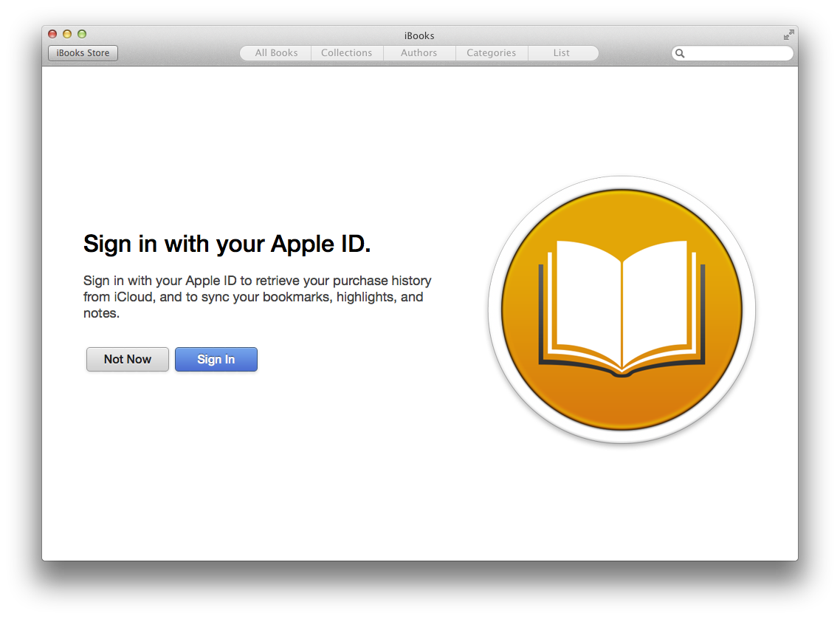The width and height of the screenshot is (840, 619).
Task: Select the Collections tab
Action: [347, 53]
